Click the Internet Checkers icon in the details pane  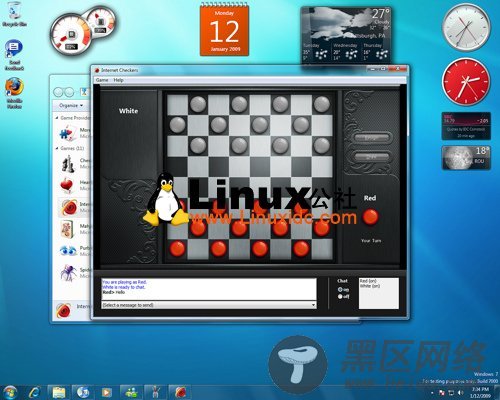(x=63, y=310)
